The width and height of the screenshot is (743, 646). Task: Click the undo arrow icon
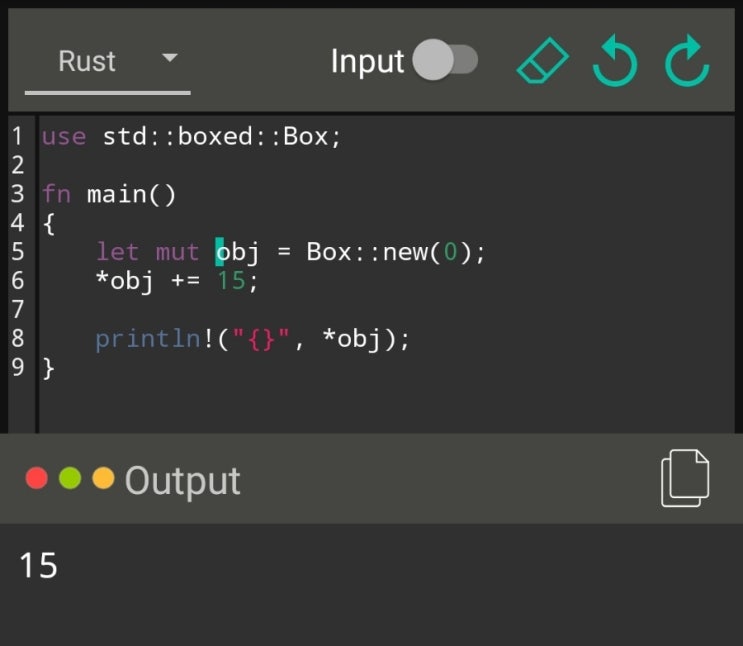click(x=615, y=61)
